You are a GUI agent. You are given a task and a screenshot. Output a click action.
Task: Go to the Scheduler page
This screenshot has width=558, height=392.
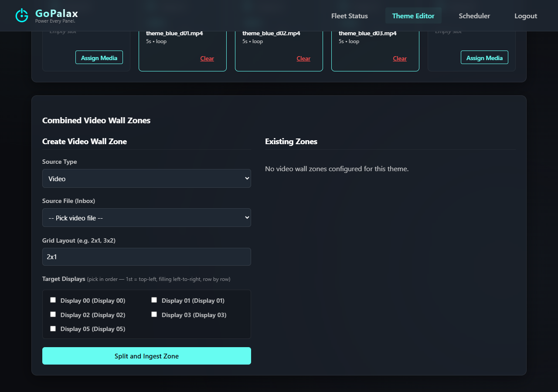[474, 16]
